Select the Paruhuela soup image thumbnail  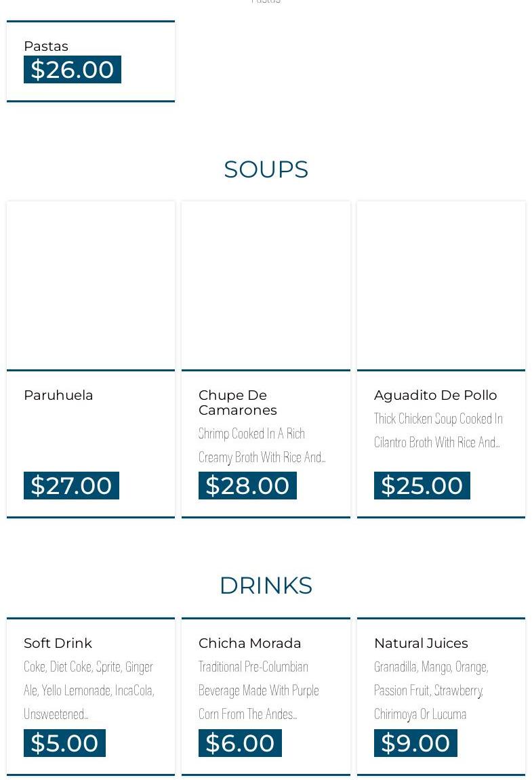pos(91,285)
